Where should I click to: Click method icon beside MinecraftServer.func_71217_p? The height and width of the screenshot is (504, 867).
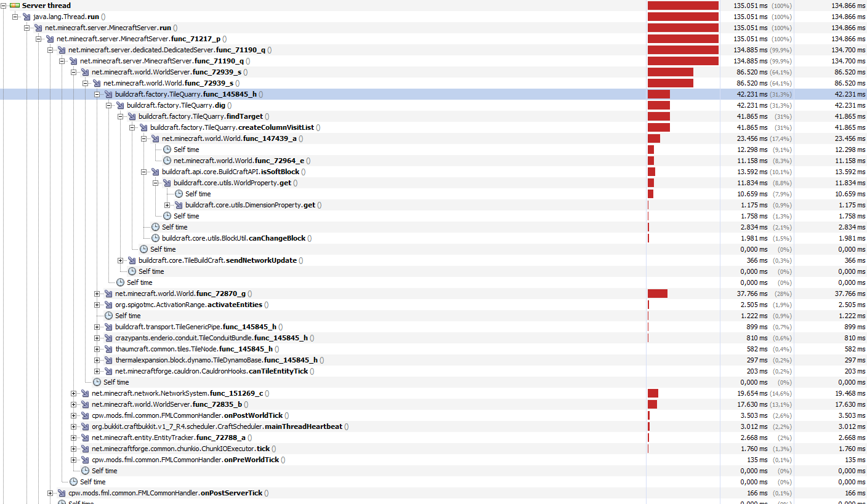(50, 39)
